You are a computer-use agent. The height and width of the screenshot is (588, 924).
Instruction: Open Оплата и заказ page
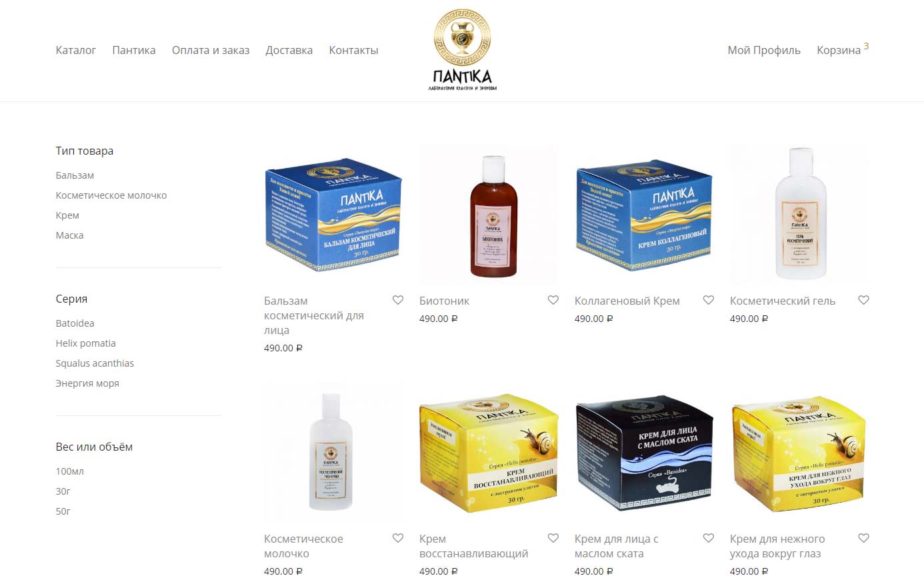point(211,50)
